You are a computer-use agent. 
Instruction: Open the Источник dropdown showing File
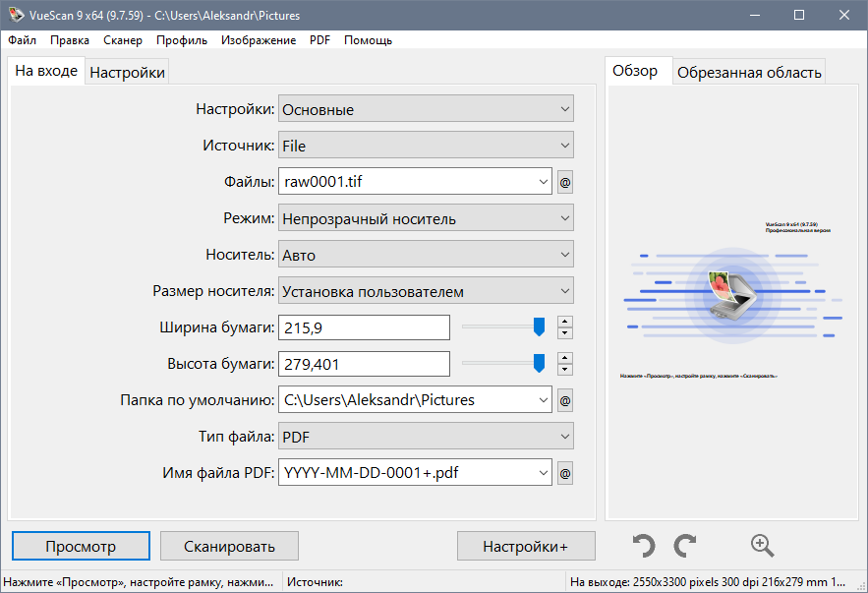[426, 146]
